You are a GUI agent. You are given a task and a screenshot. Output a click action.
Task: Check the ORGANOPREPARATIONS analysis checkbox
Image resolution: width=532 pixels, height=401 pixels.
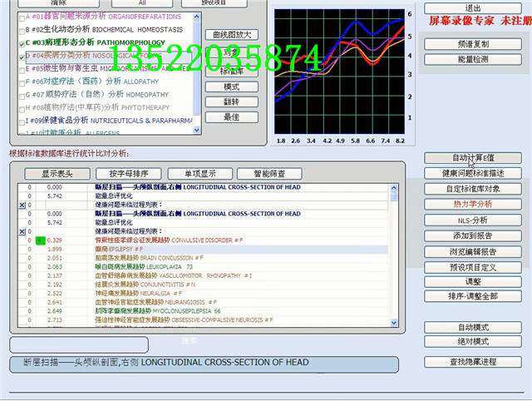21,17
